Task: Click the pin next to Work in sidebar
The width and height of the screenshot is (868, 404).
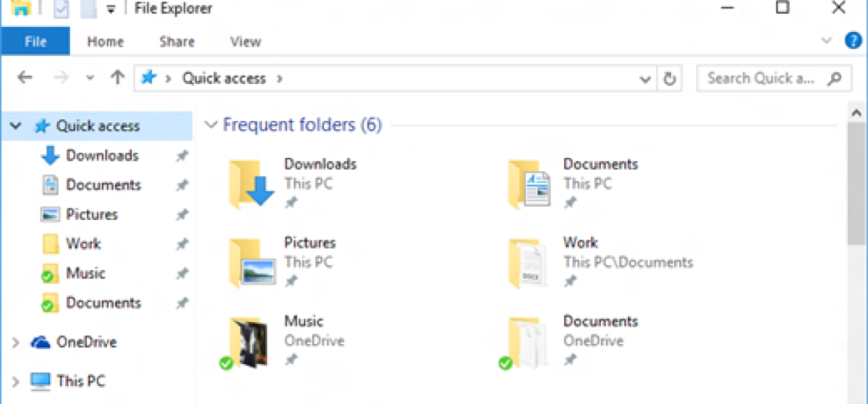Action: (x=182, y=245)
